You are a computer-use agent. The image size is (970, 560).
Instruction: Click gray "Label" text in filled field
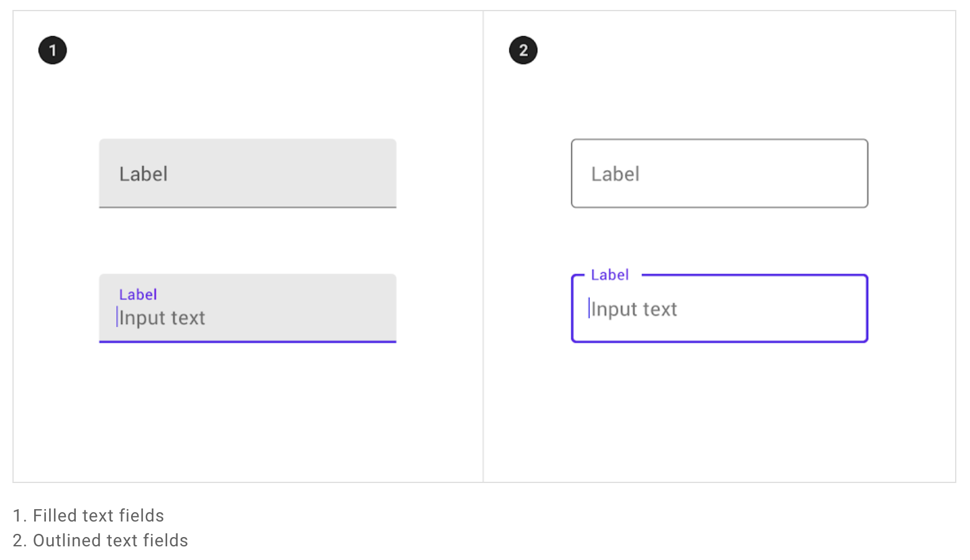coord(143,174)
